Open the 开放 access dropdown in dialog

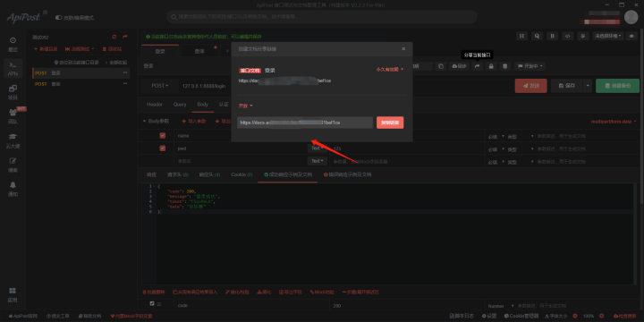246,106
